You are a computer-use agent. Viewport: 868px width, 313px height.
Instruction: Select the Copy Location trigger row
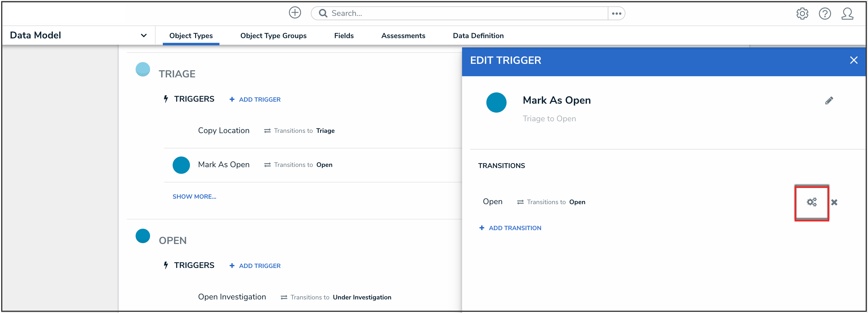click(224, 131)
